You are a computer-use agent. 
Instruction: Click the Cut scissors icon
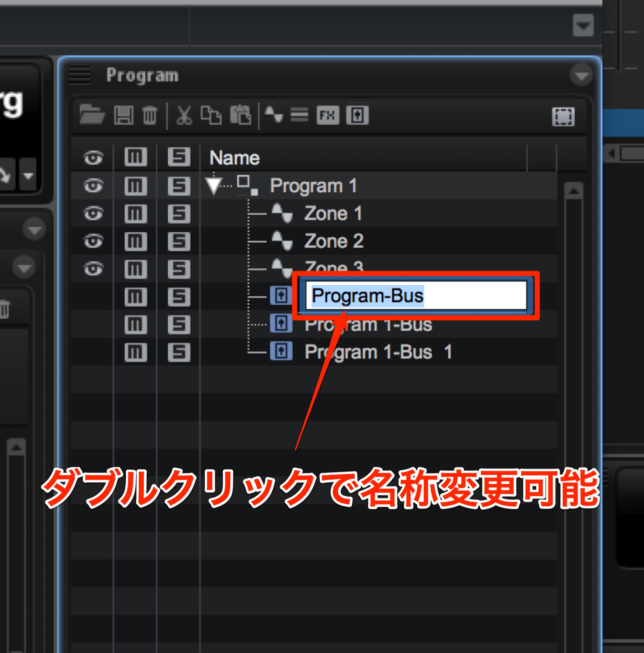[x=184, y=115]
